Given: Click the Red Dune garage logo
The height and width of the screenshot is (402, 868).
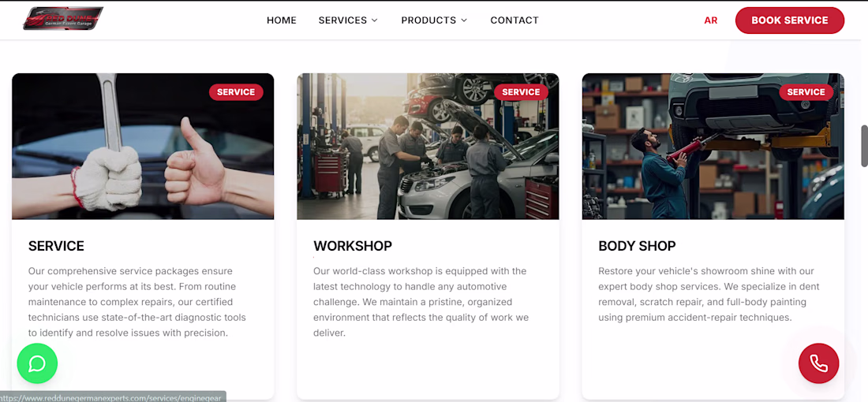Looking at the screenshot, I should (63, 19).
